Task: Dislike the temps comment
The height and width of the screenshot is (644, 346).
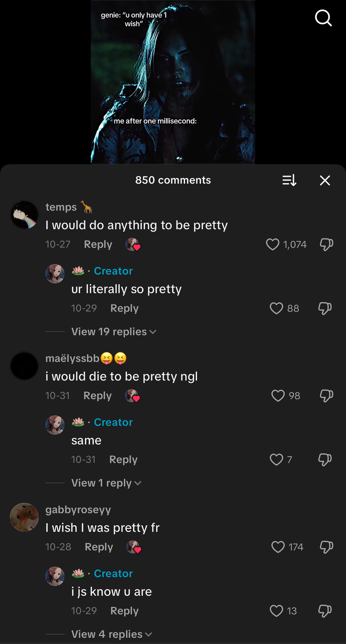Action: (x=326, y=244)
